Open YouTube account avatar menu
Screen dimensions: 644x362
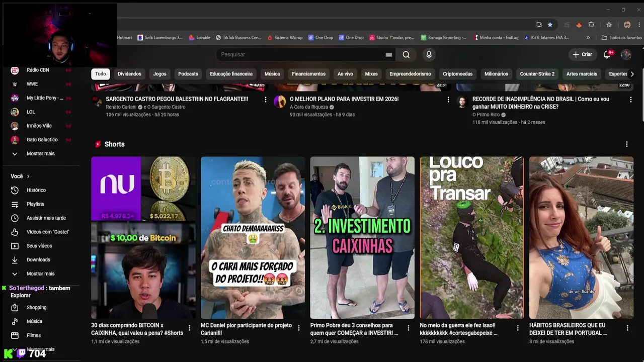[626, 54]
